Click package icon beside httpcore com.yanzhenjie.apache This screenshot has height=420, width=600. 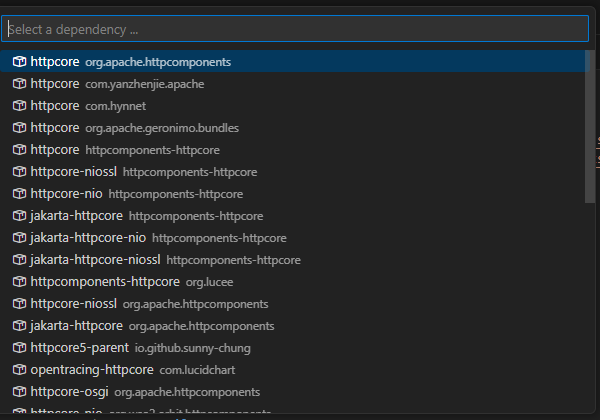click(19, 84)
